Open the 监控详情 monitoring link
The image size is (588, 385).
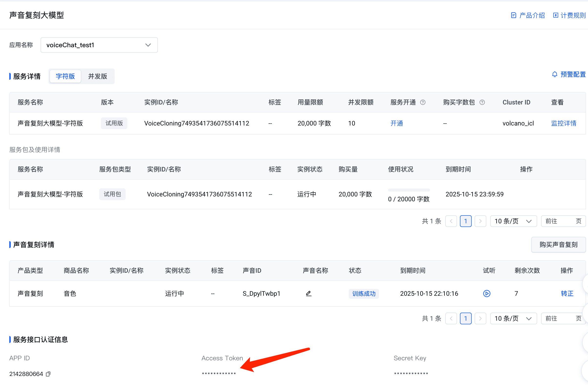(x=564, y=123)
